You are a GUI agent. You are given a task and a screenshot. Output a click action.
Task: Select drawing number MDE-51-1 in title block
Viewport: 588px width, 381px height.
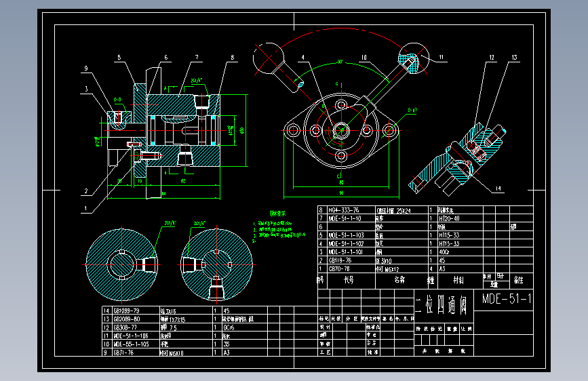click(507, 299)
